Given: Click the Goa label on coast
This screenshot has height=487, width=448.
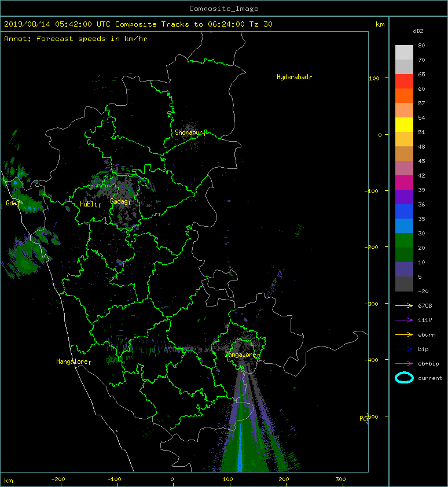Looking at the screenshot, I should tap(13, 203).
